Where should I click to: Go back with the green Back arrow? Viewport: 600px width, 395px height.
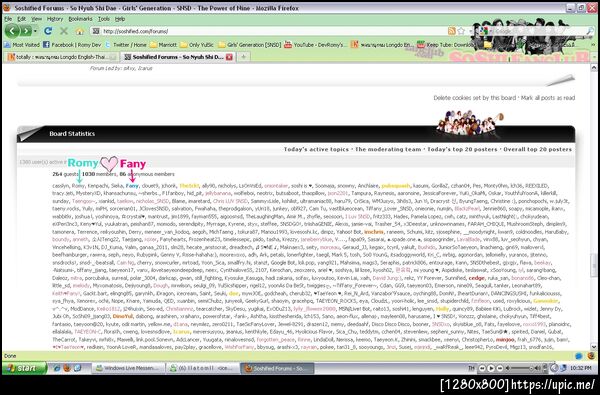point(12,31)
